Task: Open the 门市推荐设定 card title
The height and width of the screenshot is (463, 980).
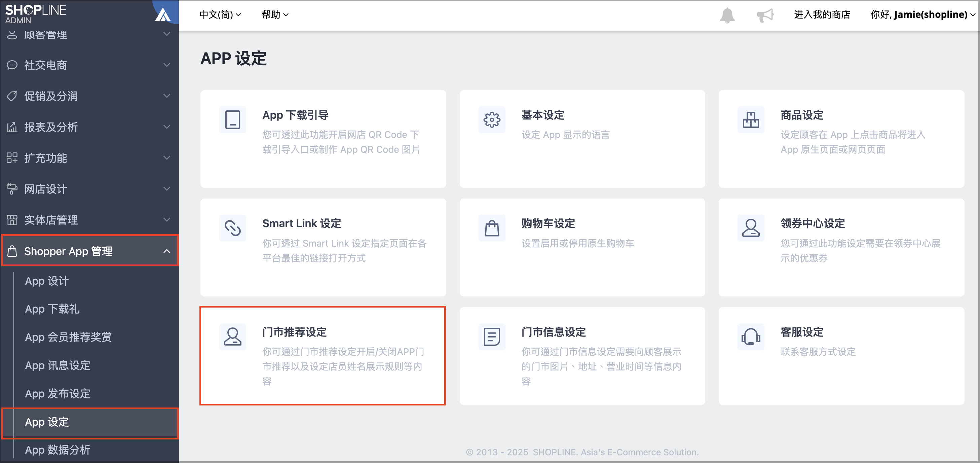Action: [294, 332]
